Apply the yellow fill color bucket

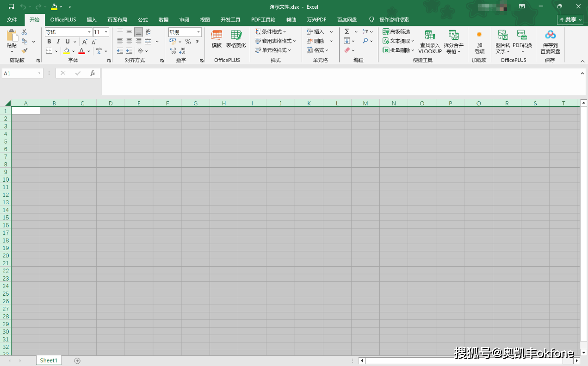click(x=67, y=51)
